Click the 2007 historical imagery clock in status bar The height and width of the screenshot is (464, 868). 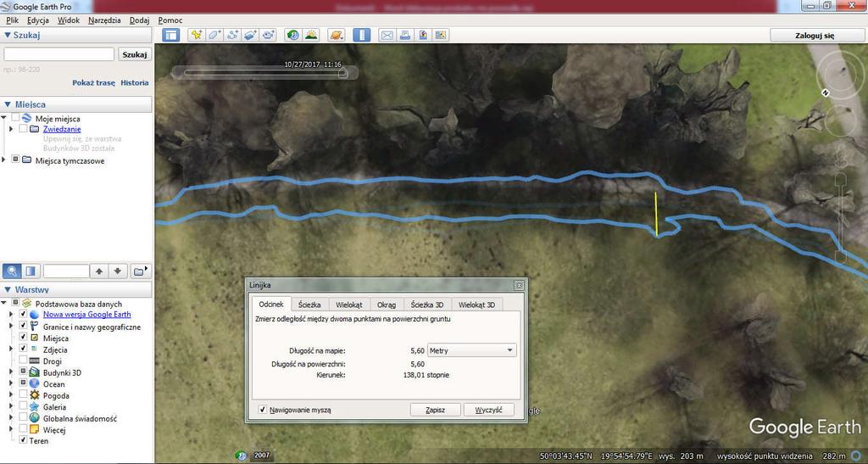242,456
